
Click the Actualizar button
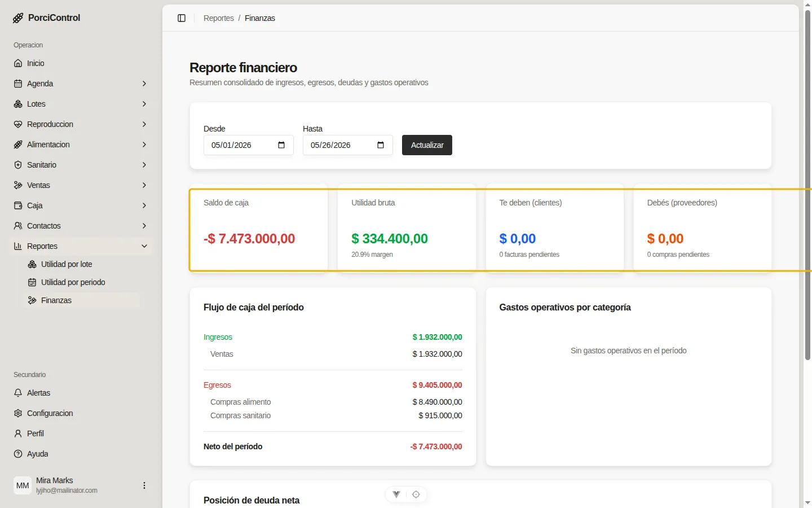[x=427, y=145]
